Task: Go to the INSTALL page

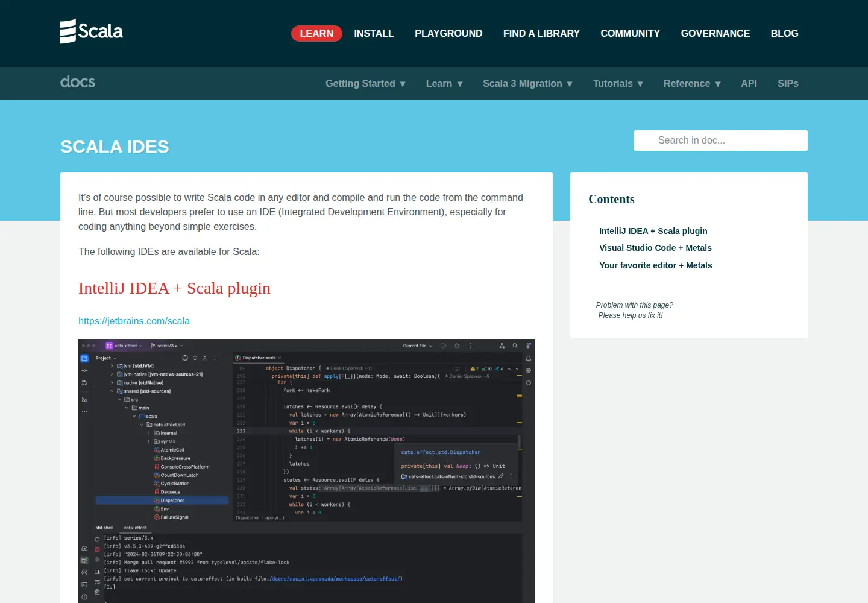Action: pos(374,33)
